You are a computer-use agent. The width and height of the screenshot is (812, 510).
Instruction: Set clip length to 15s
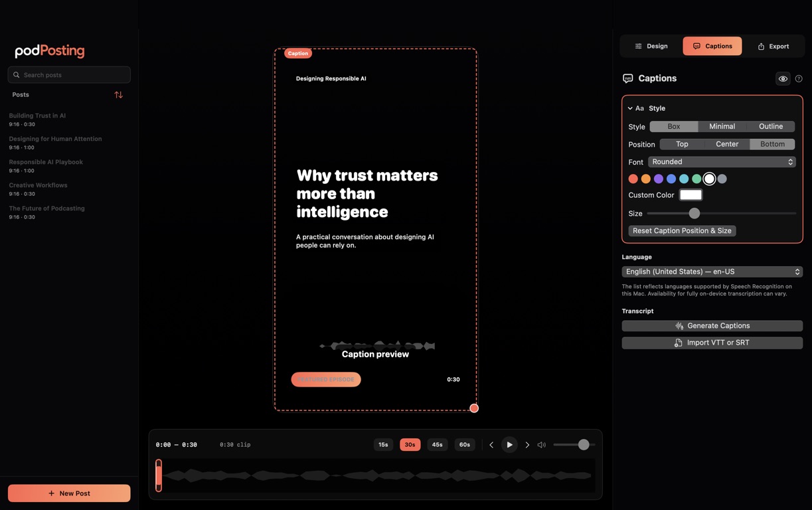(x=383, y=445)
